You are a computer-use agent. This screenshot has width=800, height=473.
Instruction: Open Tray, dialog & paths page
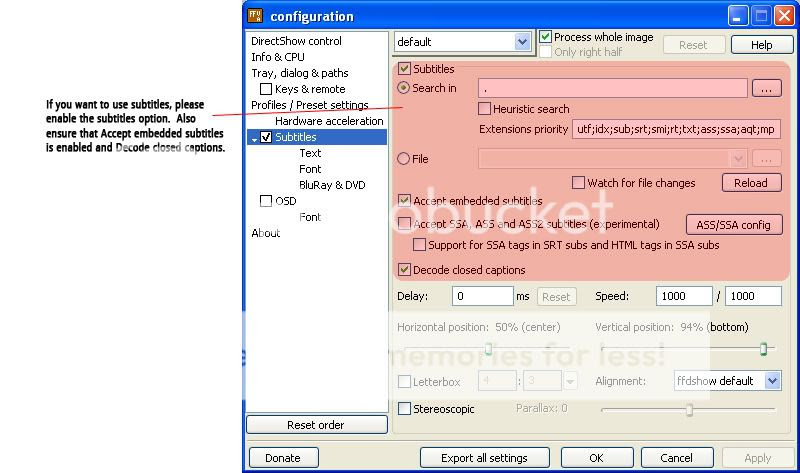point(300,73)
